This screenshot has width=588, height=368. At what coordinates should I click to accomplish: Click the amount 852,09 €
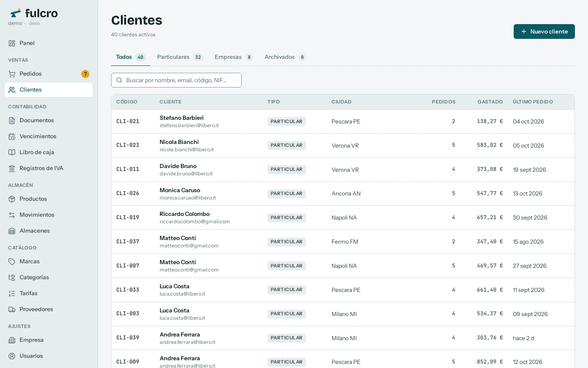click(x=490, y=362)
